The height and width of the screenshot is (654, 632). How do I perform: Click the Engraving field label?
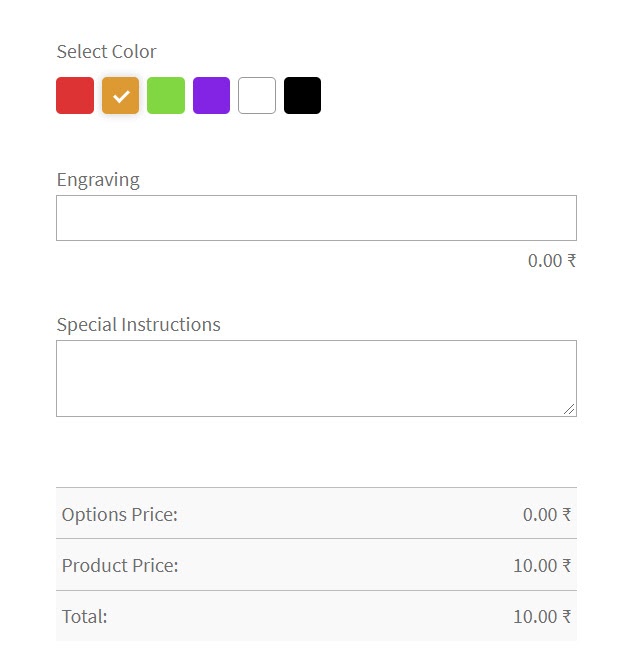tap(98, 180)
